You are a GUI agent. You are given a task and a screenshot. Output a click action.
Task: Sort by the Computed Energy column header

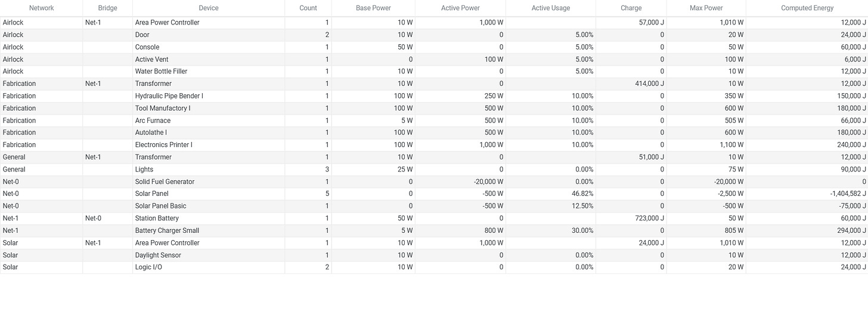(807, 8)
